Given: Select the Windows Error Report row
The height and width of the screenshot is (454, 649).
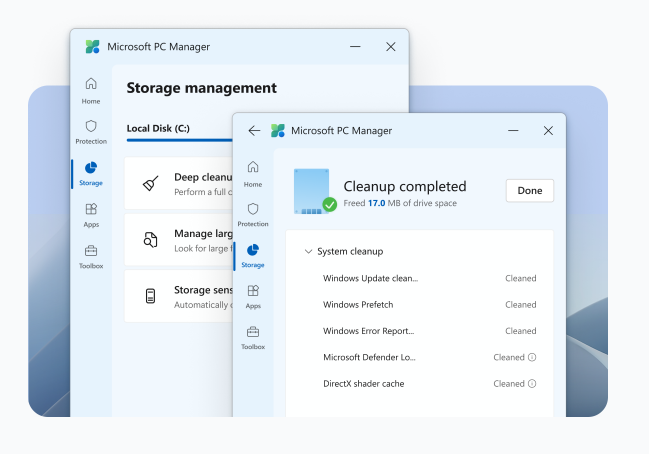Looking at the screenshot, I should click(x=430, y=331).
